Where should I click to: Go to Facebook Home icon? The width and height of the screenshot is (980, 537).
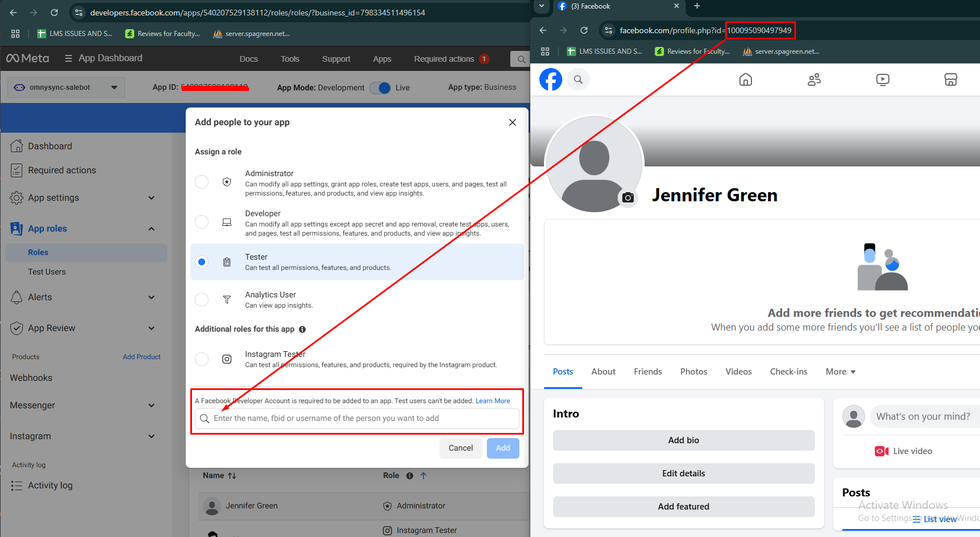click(746, 79)
